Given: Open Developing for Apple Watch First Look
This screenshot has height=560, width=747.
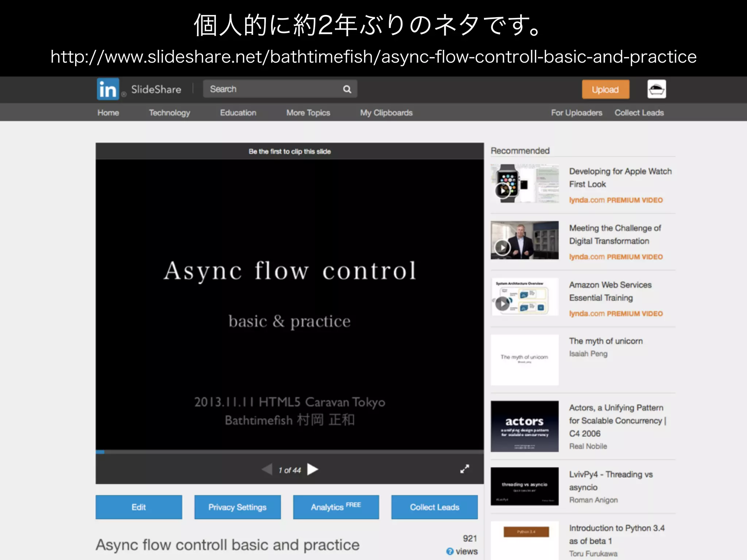Looking at the screenshot, I should tap(620, 178).
